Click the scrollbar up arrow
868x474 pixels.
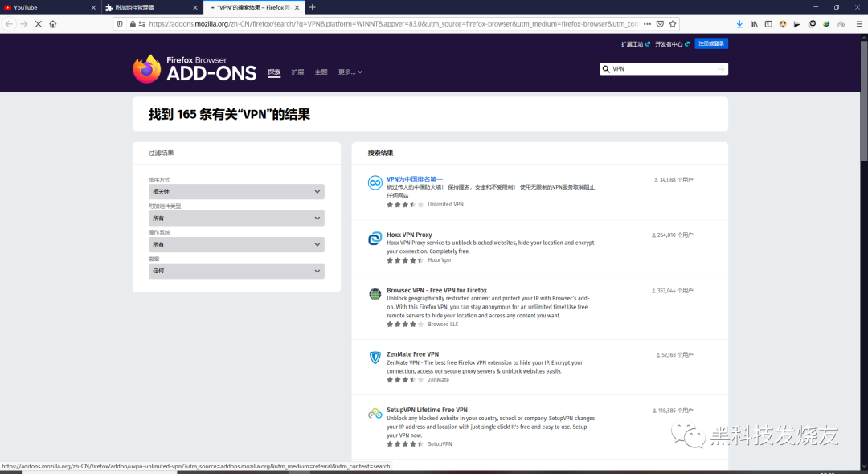tap(863, 36)
